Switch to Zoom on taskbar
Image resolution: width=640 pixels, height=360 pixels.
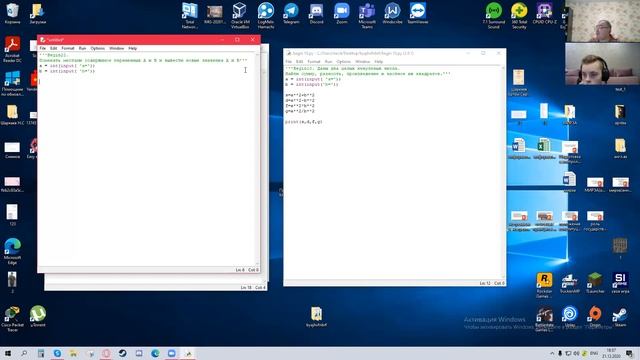pyautogui.click(x=171, y=353)
